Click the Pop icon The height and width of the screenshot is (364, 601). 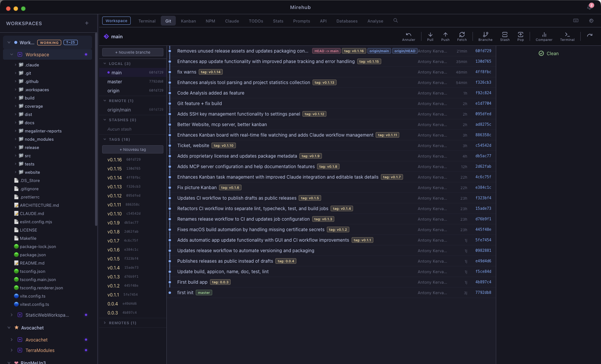point(520,36)
